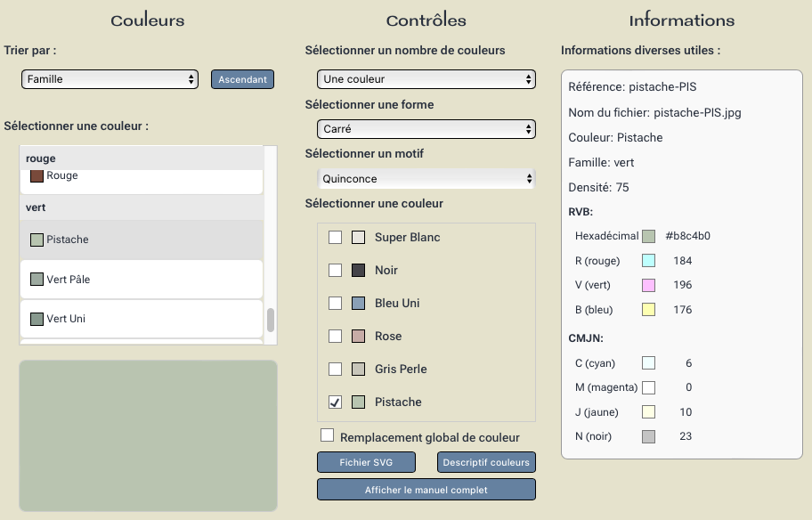The height and width of the screenshot is (520, 812).
Task: Expand the Carré shape dropdown
Action: click(426, 129)
